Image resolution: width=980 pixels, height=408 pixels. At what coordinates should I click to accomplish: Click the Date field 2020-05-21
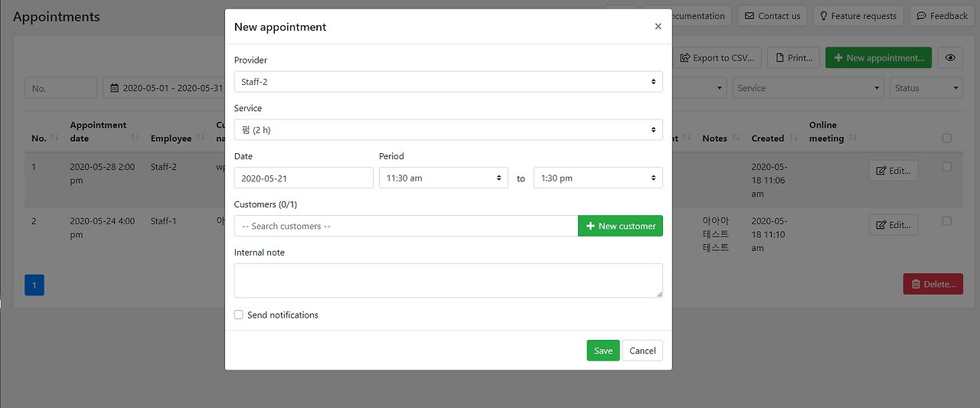[304, 178]
